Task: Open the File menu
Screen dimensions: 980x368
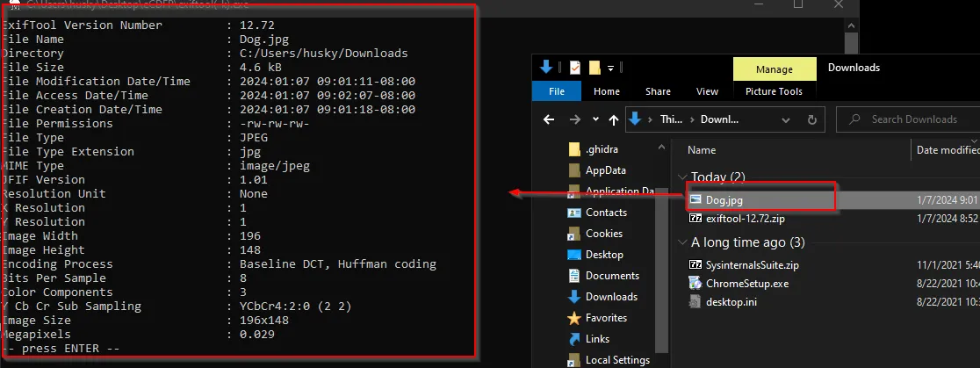Action: (x=556, y=91)
